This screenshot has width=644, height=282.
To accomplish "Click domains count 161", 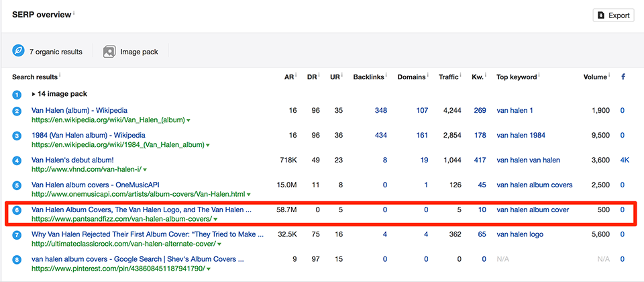I will tap(422, 135).
